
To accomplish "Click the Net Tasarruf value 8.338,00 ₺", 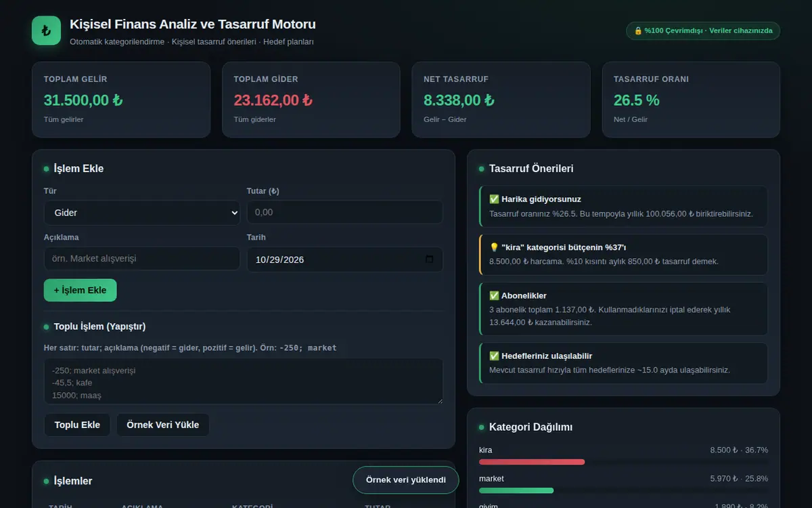I will coord(459,100).
